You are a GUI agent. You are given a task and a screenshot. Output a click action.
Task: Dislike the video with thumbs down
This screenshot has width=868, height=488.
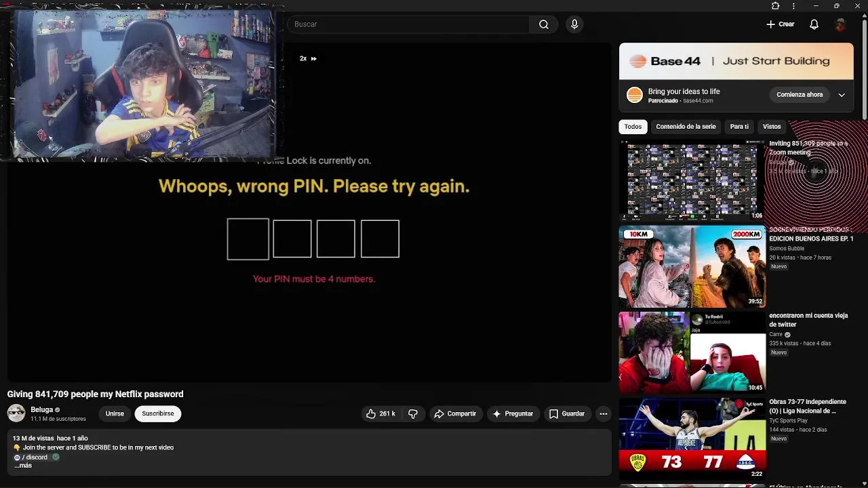pyautogui.click(x=413, y=413)
